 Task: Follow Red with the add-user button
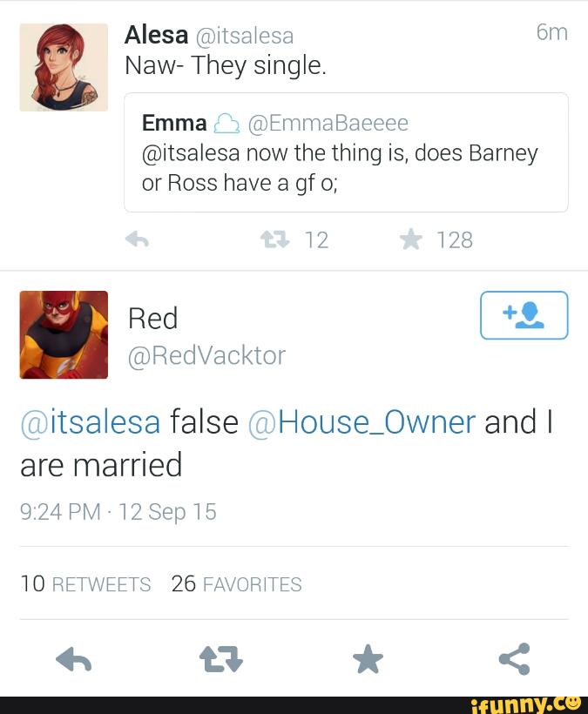524,314
